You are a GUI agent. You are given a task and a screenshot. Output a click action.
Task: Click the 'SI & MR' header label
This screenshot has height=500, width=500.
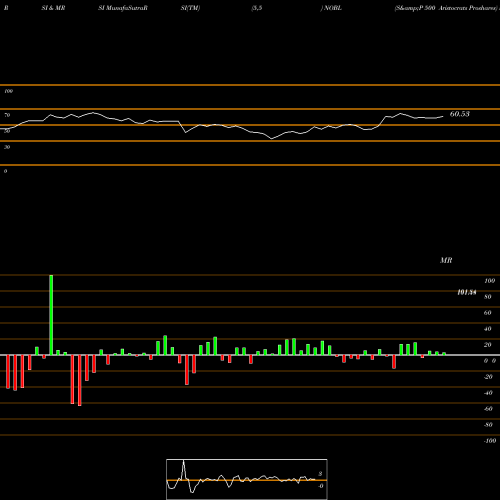click(x=53, y=8)
